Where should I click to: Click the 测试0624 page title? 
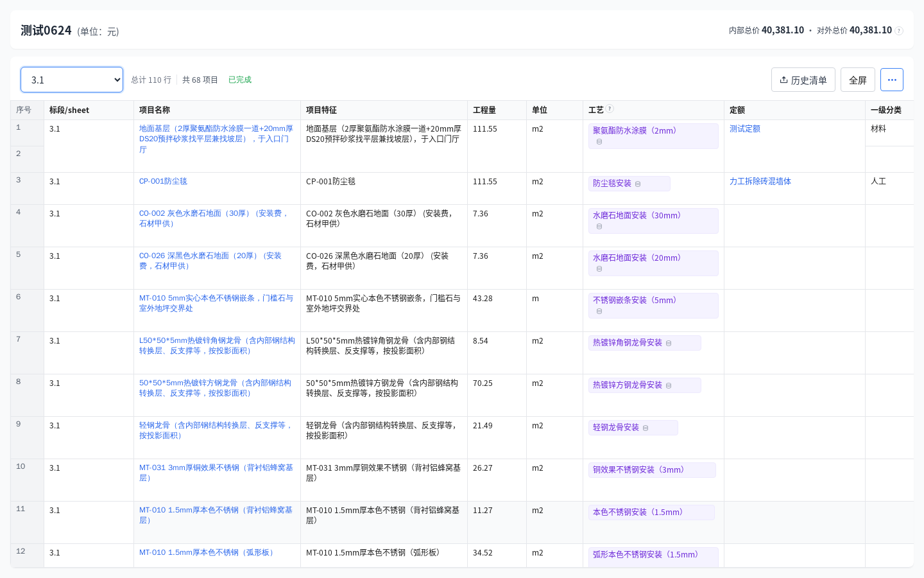pos(46,30)
